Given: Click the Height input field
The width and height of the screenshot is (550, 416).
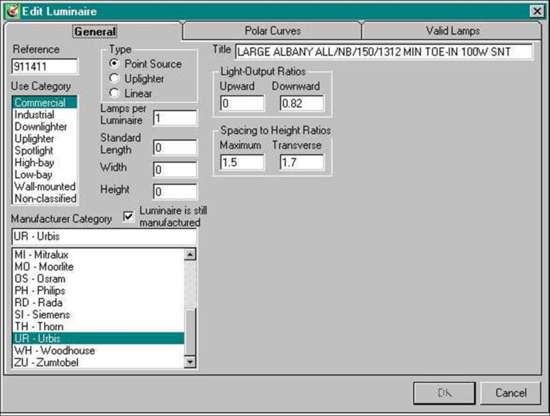Looking at the screenshot, I should (175, 192).
